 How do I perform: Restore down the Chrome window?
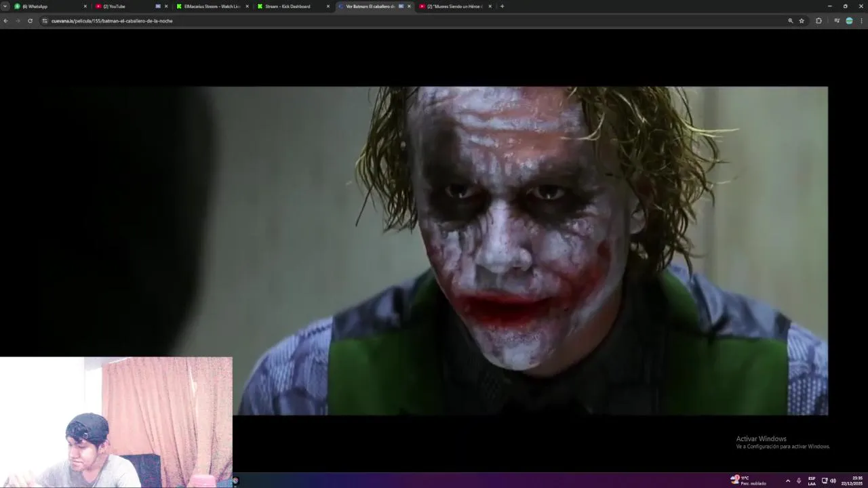coord(845,6)
